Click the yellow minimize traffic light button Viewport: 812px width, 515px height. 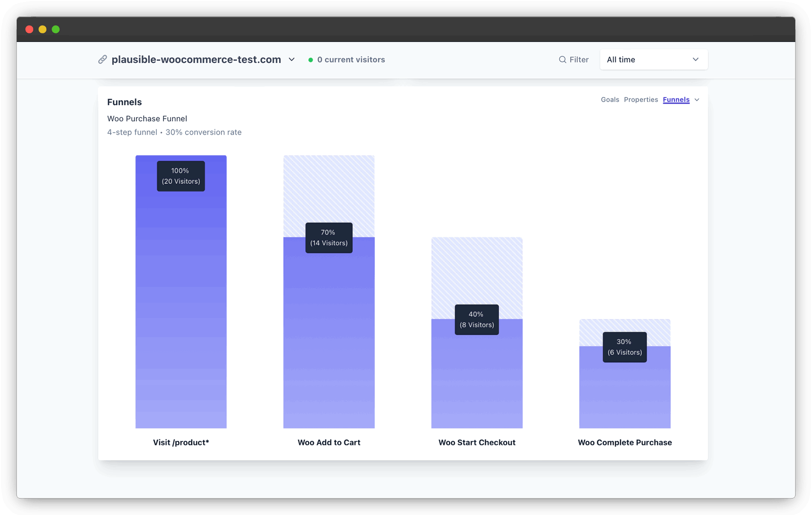43,29
